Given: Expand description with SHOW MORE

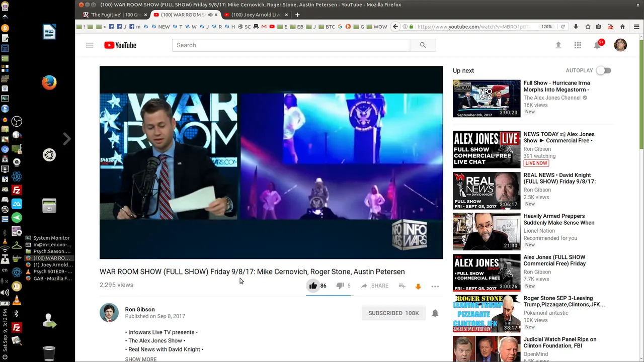Looking at the screenshot, I should pos(141,359).
